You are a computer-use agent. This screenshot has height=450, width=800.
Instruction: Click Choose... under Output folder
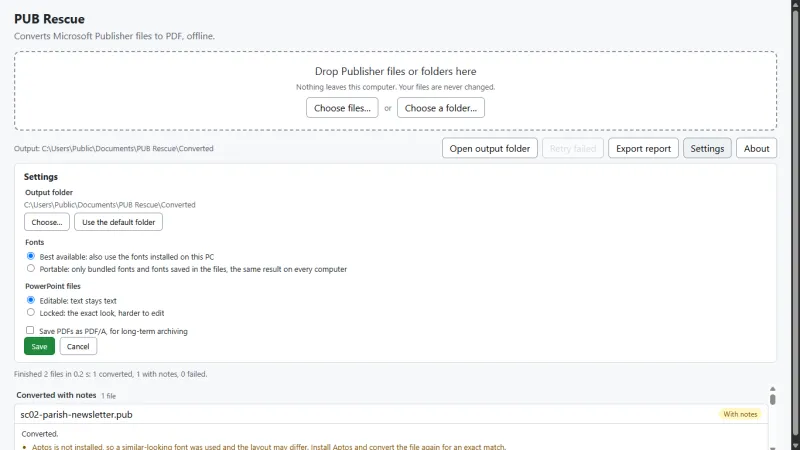pyautogui.click(x=47, y=222)
